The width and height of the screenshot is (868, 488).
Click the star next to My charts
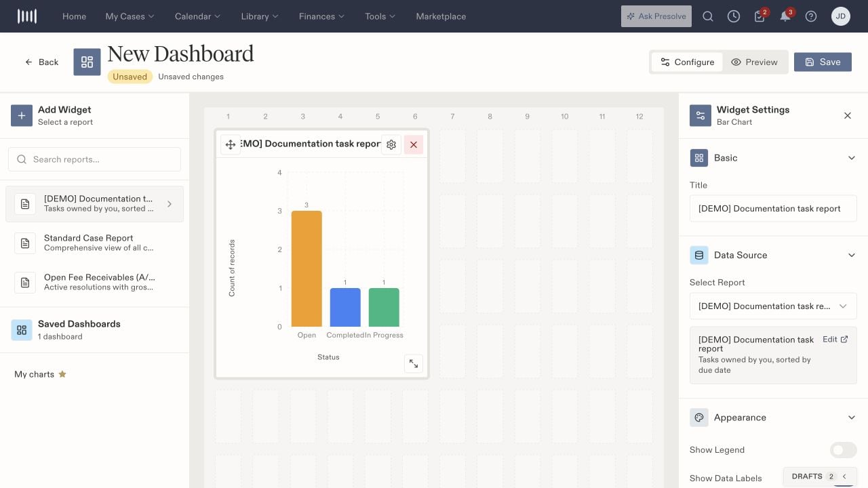[x=62, y=374]
